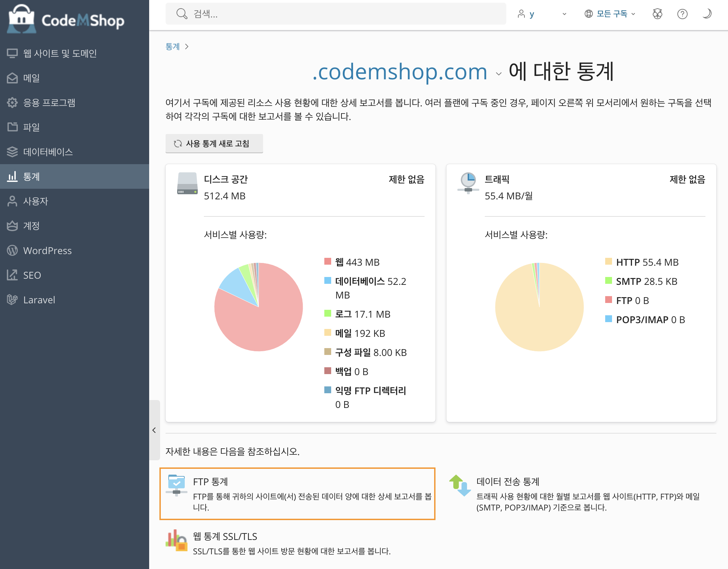Click the 검색 search field
Screen dimensions: 728x569
[x=335, y=14]
